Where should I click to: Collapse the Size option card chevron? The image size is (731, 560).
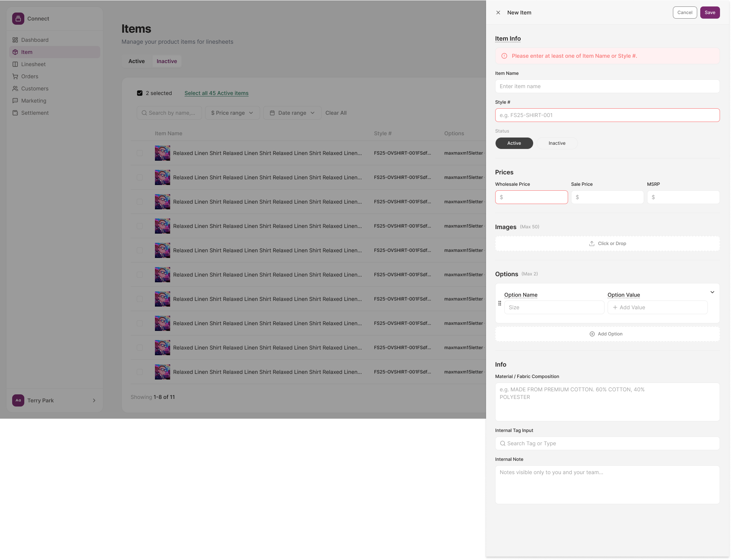click(x=712, y=292)
